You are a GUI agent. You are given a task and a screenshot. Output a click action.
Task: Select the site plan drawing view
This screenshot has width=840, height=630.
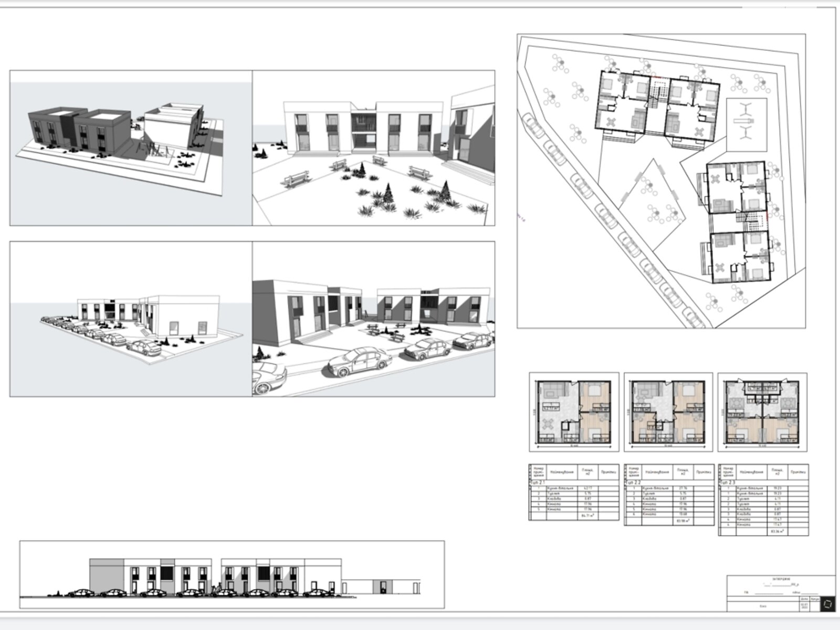coord(661,181)
